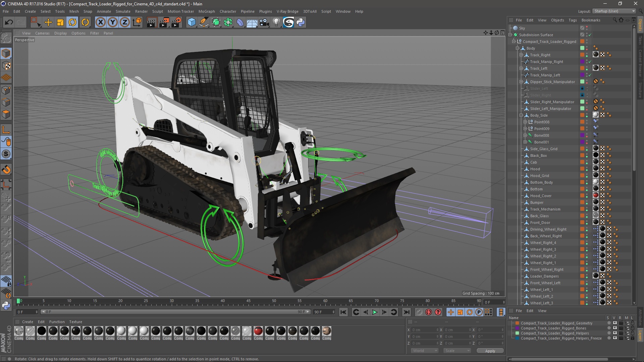Open the Sculpt menu

(x=157, y=11)
